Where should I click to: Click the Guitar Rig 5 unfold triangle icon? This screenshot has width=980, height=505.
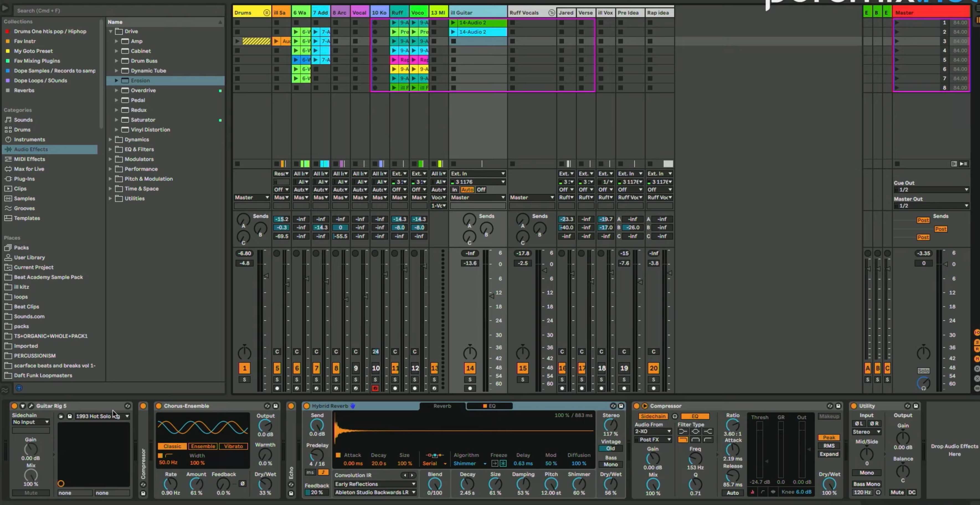coord(23,405)
